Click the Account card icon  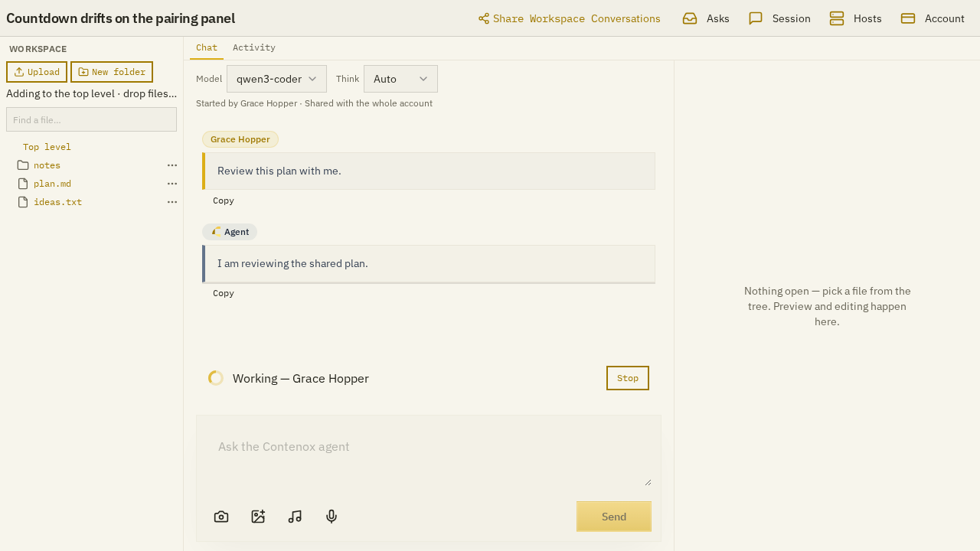tap(908, 18)
